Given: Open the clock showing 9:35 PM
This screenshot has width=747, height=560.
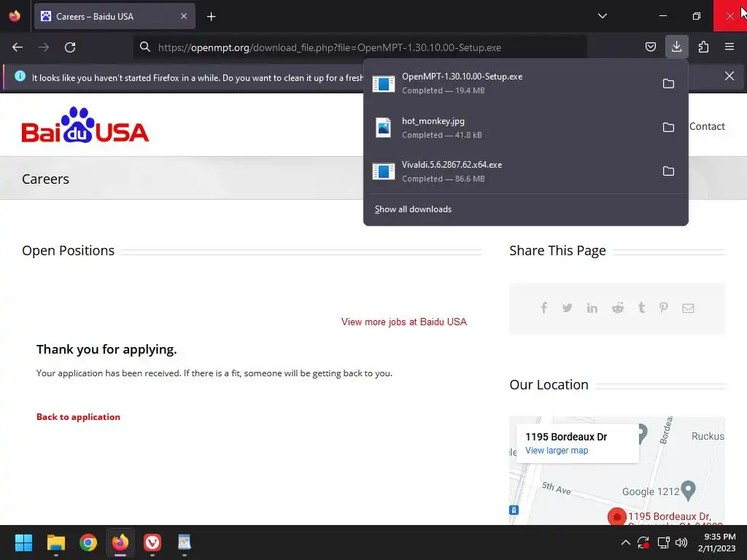Looking at the screenshot, I should pyautogui.click(x=716, y=542).
